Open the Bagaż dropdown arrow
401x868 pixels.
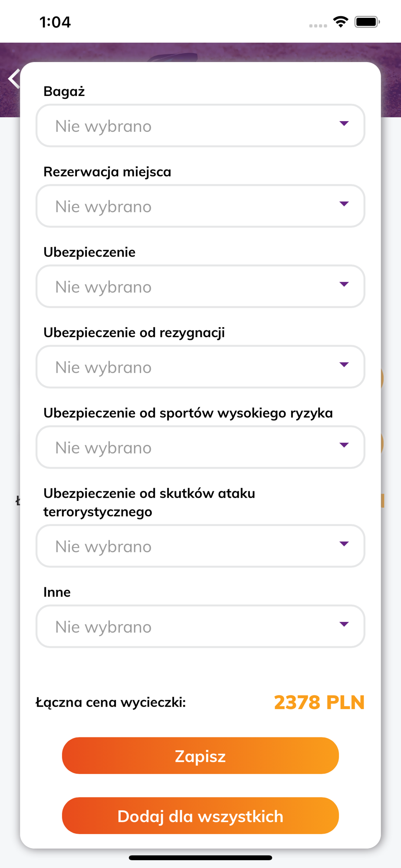click(x=344, y=124)
